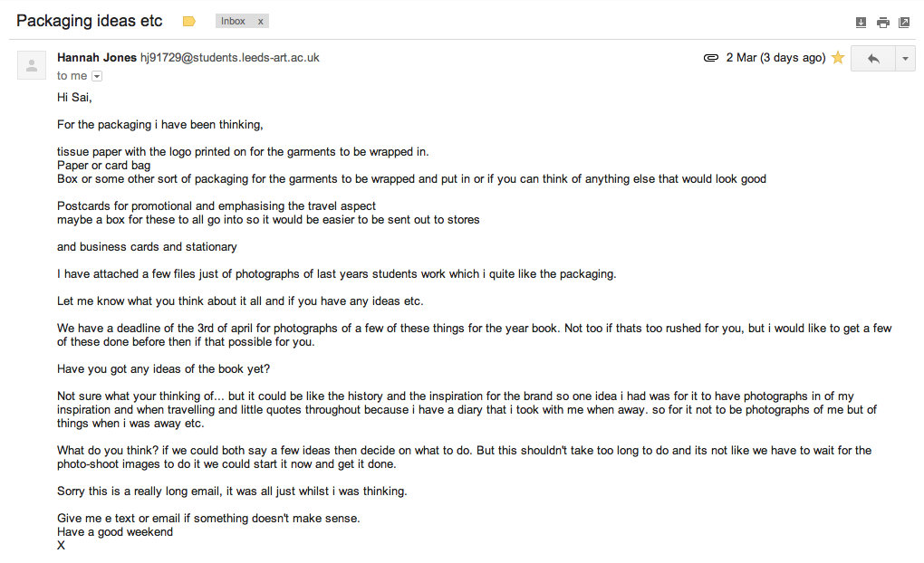Click the sender name Hannah Jones
Viewport: 924px width, 563px height.
[96, 58]
